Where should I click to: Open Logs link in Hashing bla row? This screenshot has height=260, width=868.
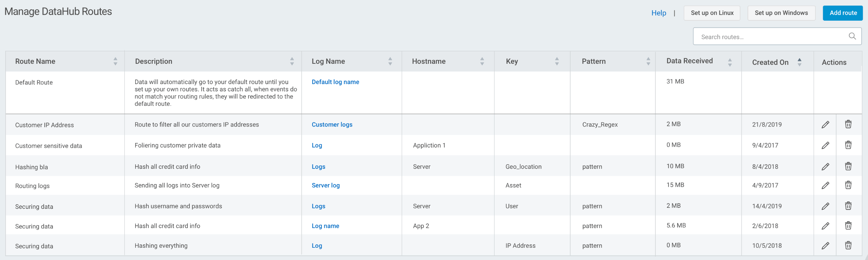(318, 167)
